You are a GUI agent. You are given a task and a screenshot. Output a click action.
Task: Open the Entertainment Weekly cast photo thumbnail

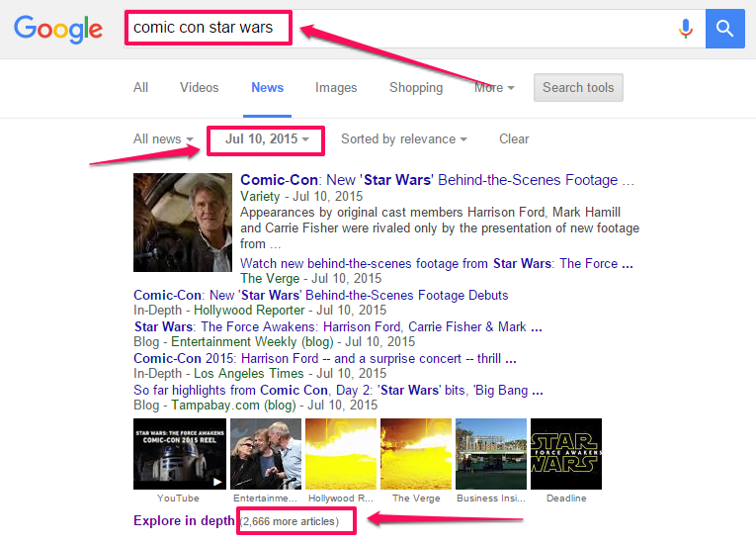266,454
